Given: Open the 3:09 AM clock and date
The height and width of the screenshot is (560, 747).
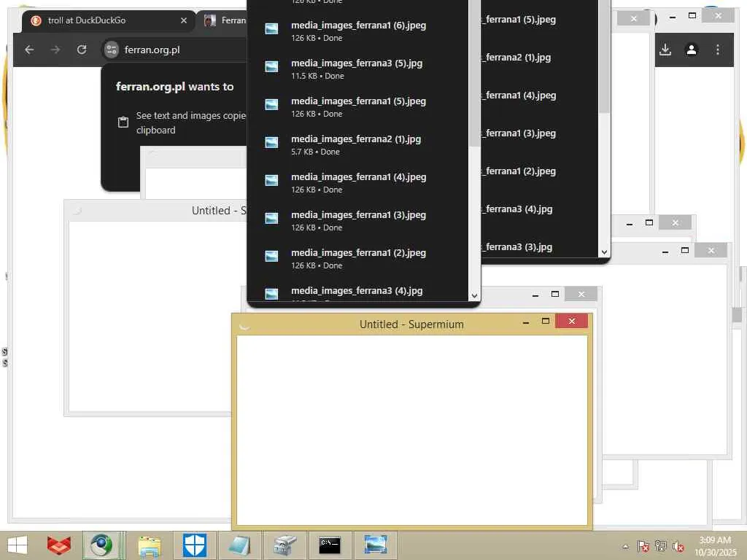Looking at the screenshot, I should click(715, 546).
